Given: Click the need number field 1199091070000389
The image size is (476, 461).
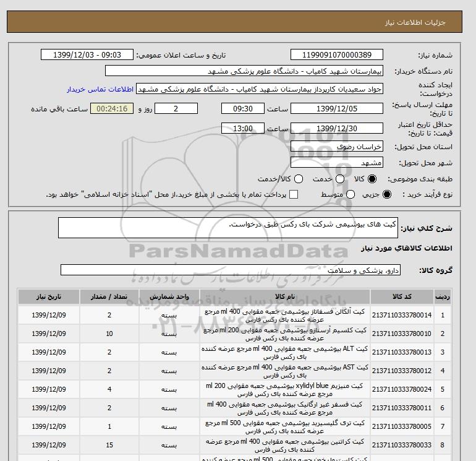Looking at the screenshot, I should click(337, 54).
